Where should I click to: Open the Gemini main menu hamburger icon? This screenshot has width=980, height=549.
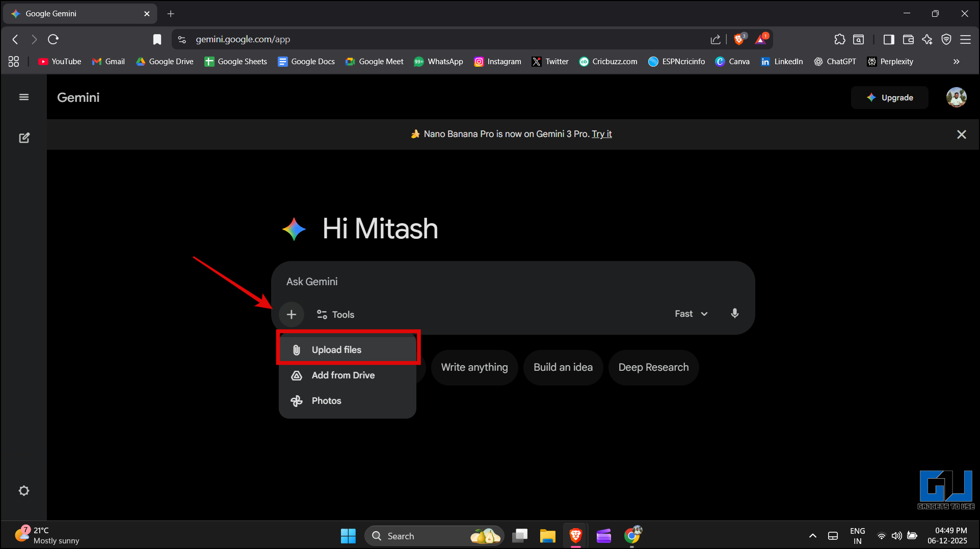[23, 97]
